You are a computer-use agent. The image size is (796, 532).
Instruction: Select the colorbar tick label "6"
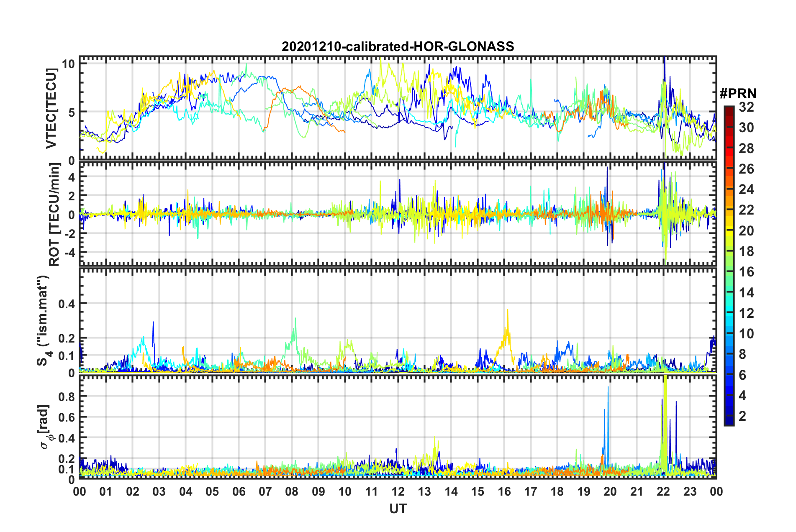742,375
